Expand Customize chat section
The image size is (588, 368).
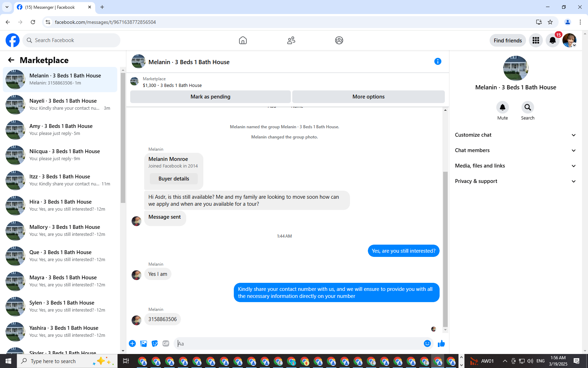coord(515,135)
